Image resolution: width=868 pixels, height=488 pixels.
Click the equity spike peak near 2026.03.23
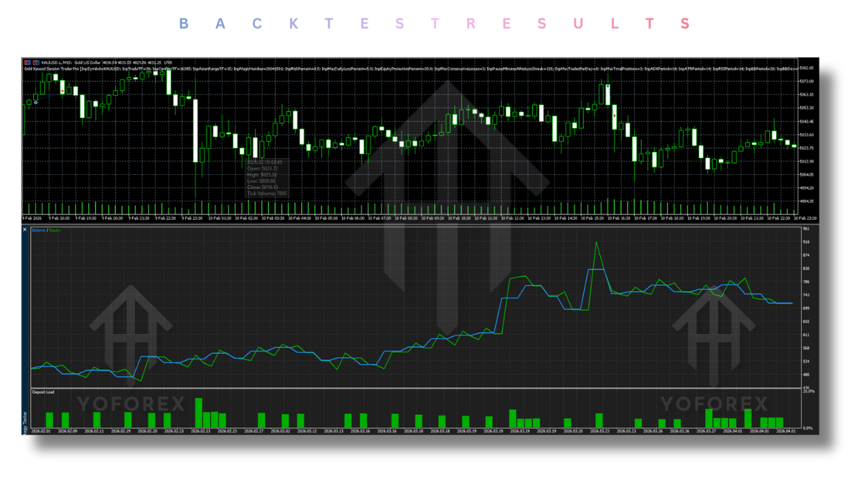(596, 243)
